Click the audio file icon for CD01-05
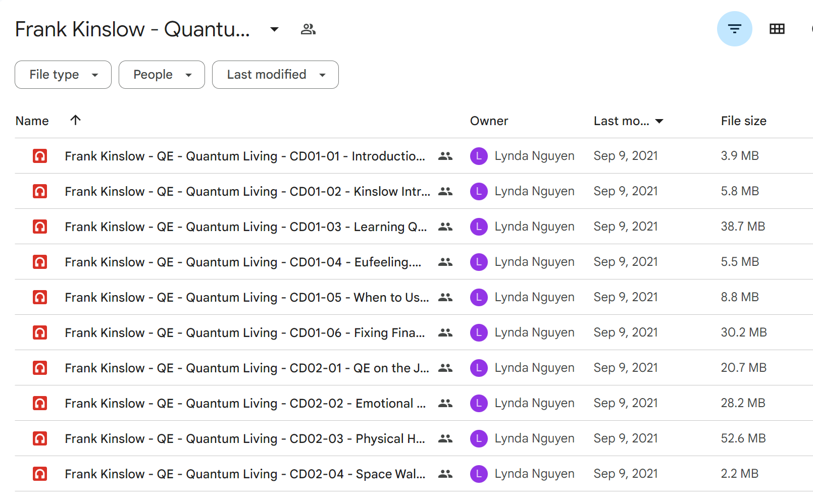Screen dimensions: 813x504 (40, 297)
